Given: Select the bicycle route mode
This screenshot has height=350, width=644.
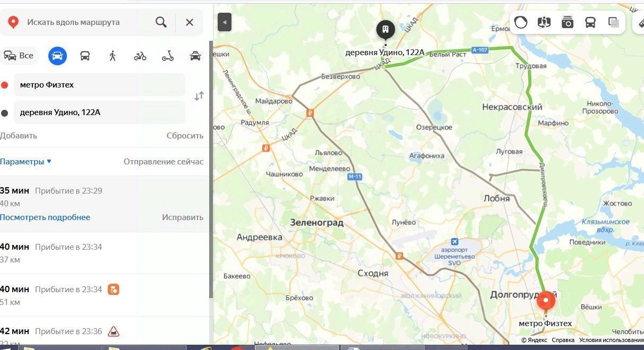Looking at the screenshot, I should [x=140, y=56].
